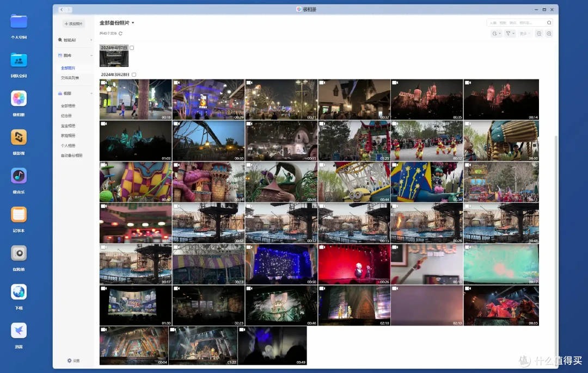Click the photo search input field
588x373 pixels.
[516, 23]
